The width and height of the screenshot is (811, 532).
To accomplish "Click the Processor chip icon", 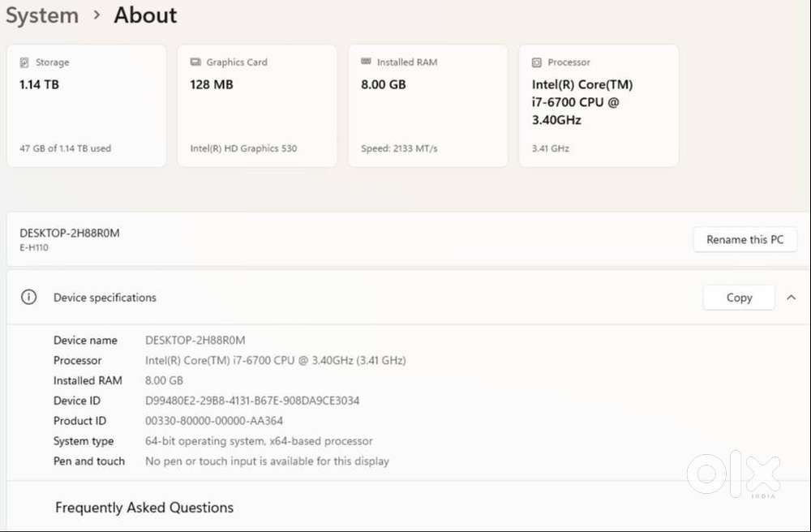I will tap(537, 62).
